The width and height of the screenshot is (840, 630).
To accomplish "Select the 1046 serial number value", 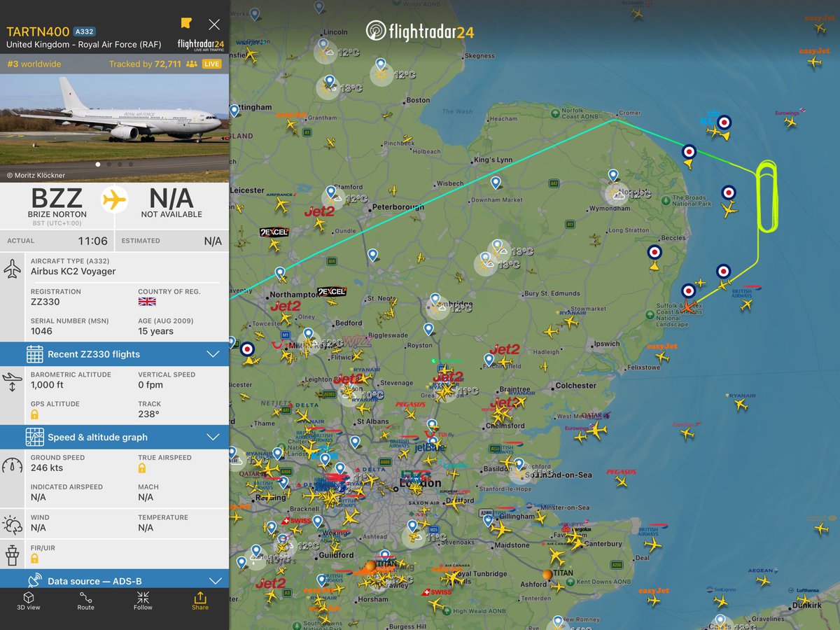I will pyautogui.click(x=42, y=331).
